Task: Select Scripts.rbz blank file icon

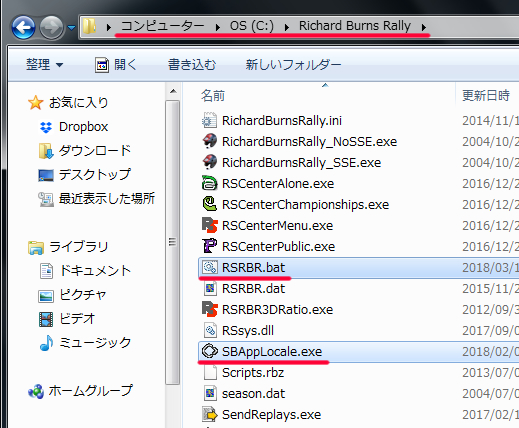Action: tap(210, 372)
